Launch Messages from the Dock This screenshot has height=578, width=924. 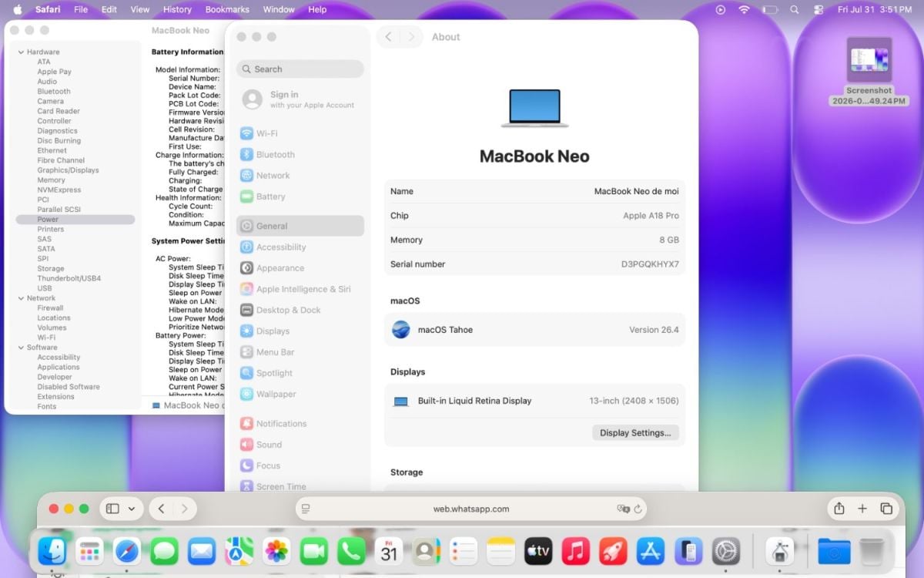click(x=165, y=551)
